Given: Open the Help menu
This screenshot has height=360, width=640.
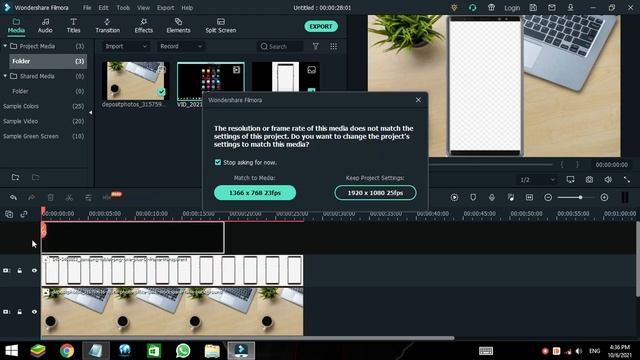Looking at the screenshot, I should [x=187, y=8].
